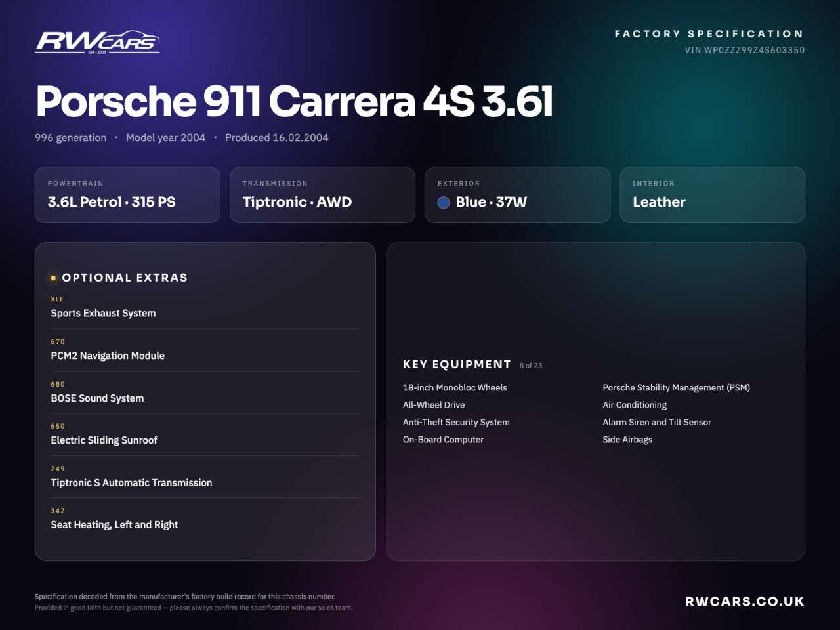Select the Sports Exhaust System row
The width and height of the screenshot is (840, 630).
[x=205, y=307]
